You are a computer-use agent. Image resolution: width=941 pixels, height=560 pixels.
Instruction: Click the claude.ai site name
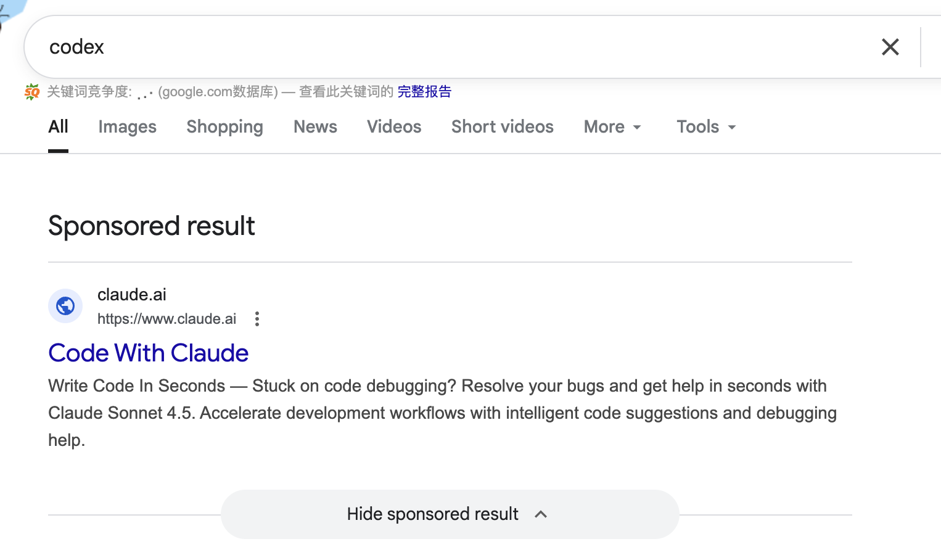point(132,295)
